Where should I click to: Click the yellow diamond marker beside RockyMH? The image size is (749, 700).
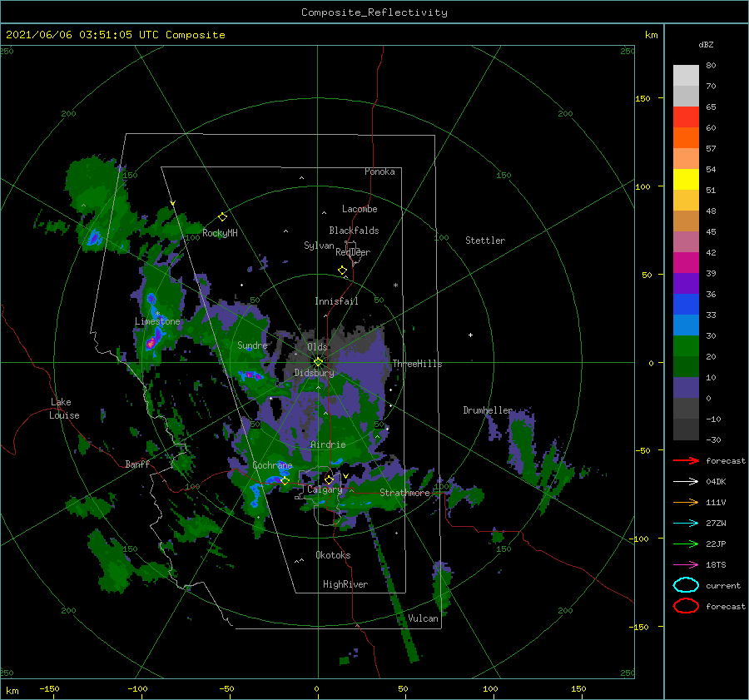(x=222, y=217)
